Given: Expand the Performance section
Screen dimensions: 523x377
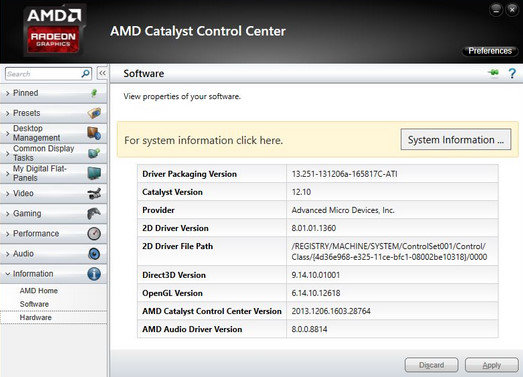Looking at the screenshot, I should [53, 234].
